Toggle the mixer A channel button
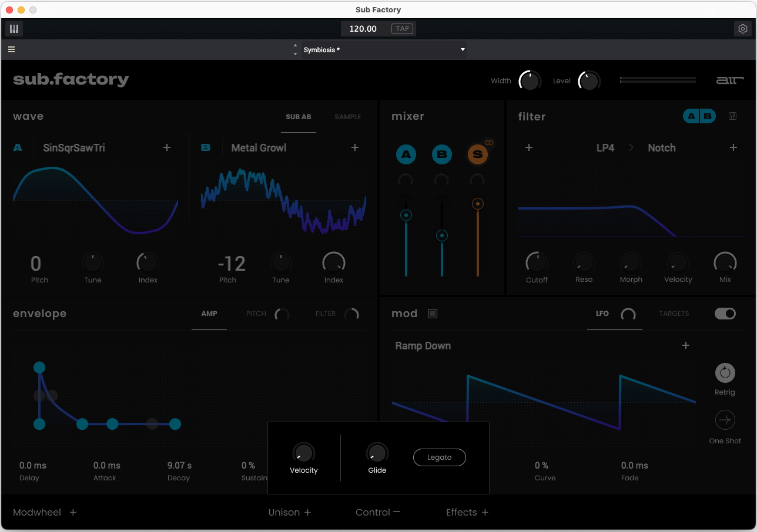 pos(406,155)
